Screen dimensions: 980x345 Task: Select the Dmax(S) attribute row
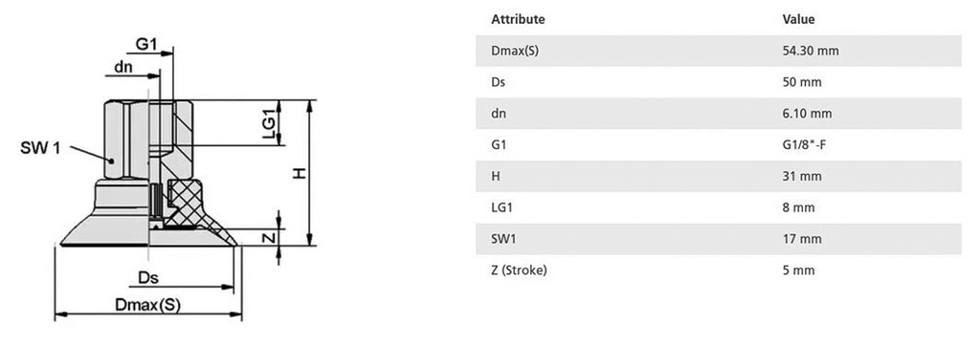pyautogui.click(x=718, y=52)
